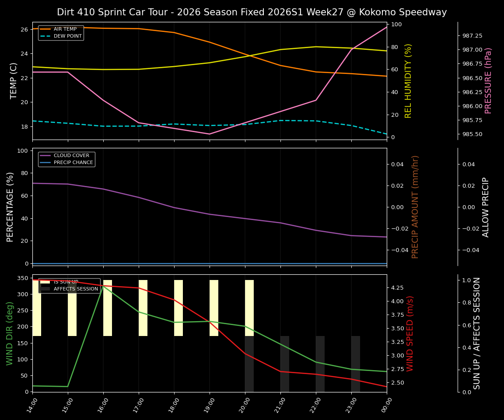This screenshot has width=504, height=420.
Task: Click the CLOUD COVER legend label text
Action: click(71, 155)
